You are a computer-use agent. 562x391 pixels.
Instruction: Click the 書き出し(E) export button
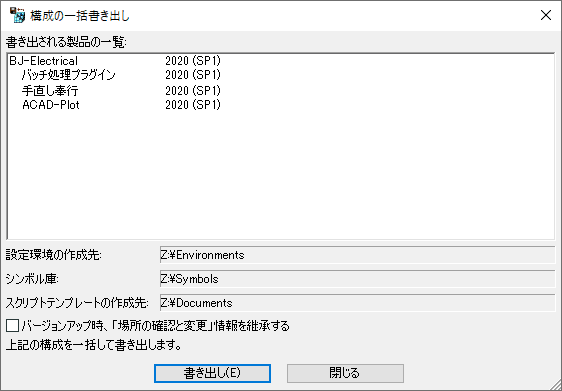(x=212, y=373)
